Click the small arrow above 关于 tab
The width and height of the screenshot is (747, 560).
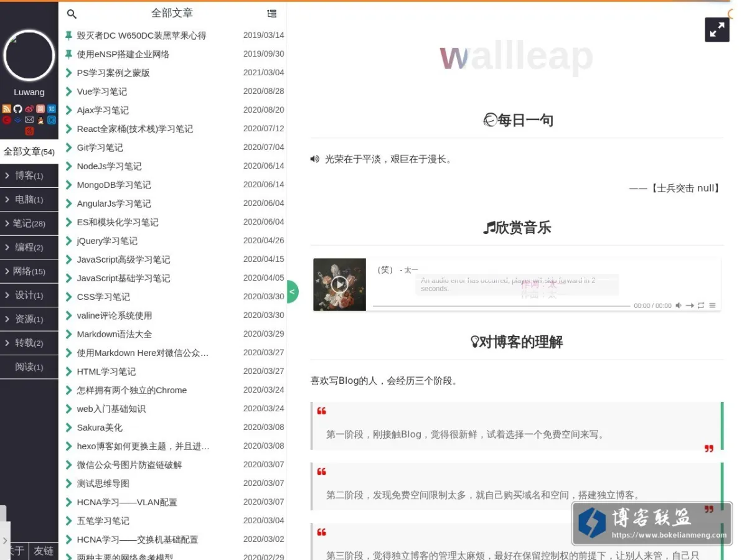coord(5,541)
